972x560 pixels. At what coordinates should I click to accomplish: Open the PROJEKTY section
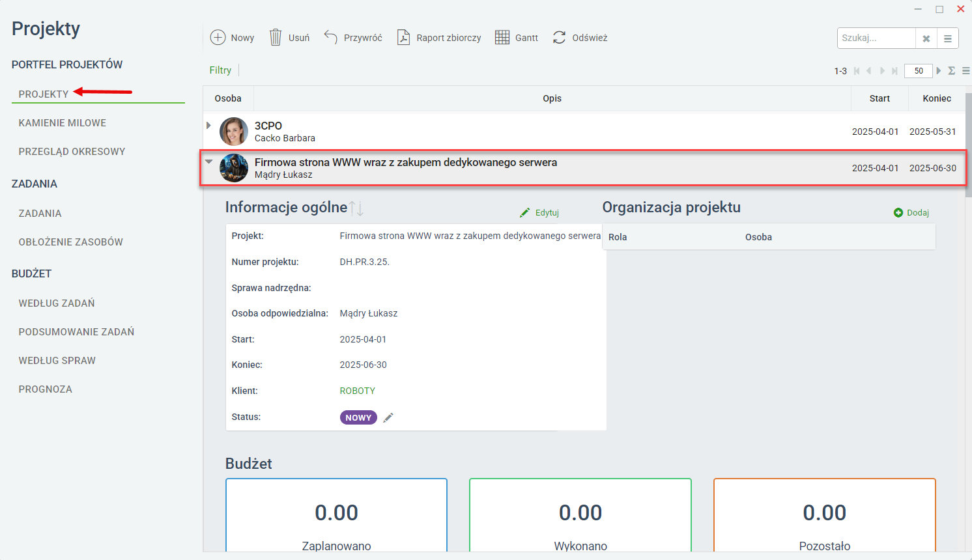[44, 94]
